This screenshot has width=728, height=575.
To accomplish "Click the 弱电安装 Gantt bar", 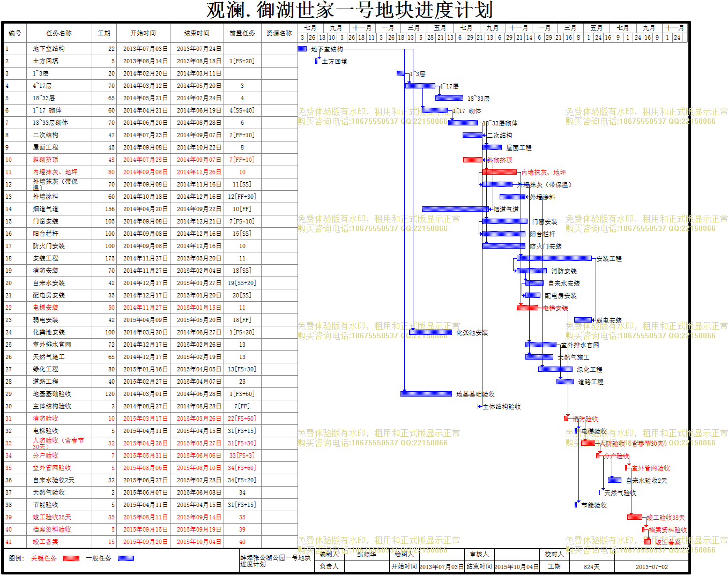I will coord(583,320).
